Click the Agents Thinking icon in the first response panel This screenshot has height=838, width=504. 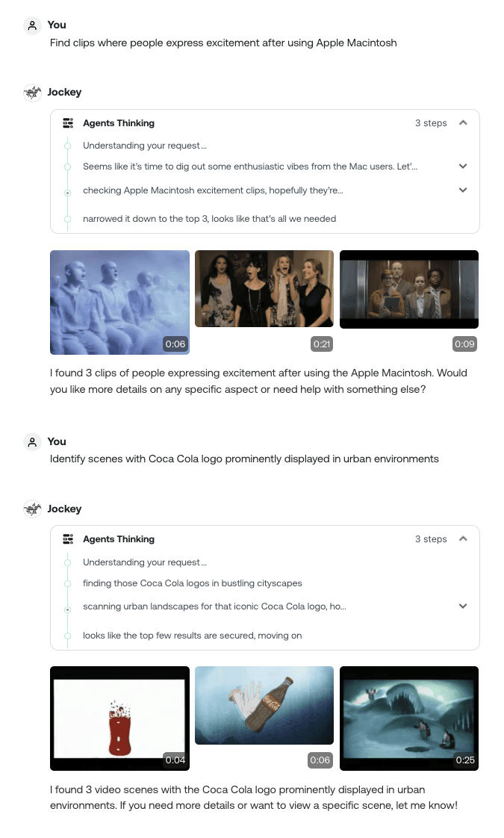point(68,123)
